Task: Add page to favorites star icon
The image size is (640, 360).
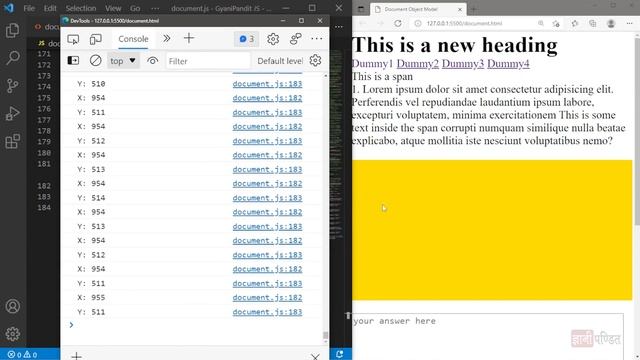Action: tap(556, 24)
